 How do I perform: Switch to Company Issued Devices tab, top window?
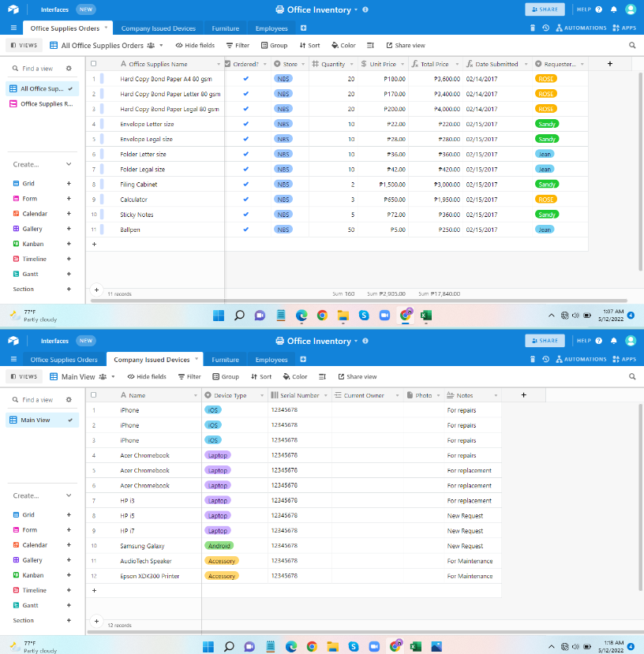[x=158, y=28]
